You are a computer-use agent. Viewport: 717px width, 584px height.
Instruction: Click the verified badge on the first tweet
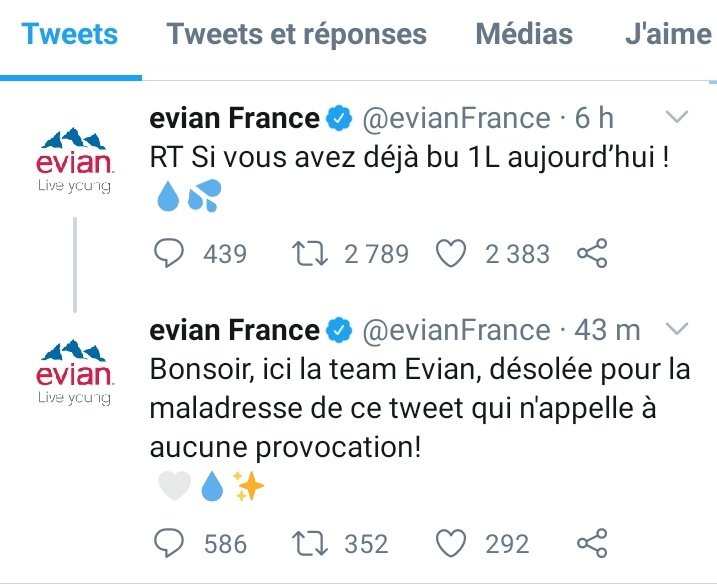tap(340, 119)
